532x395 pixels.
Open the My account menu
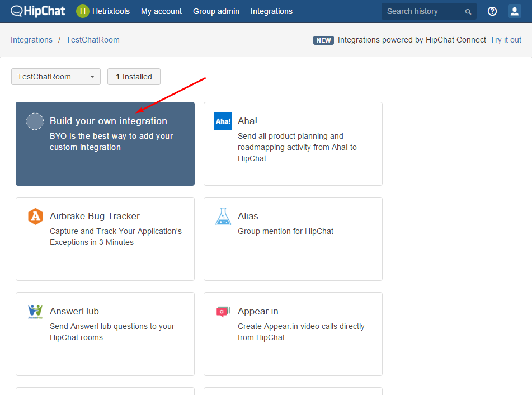161,11
